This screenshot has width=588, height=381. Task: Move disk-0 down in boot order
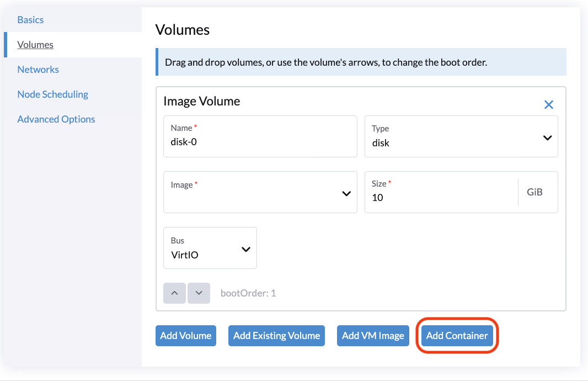coord(199,293)
